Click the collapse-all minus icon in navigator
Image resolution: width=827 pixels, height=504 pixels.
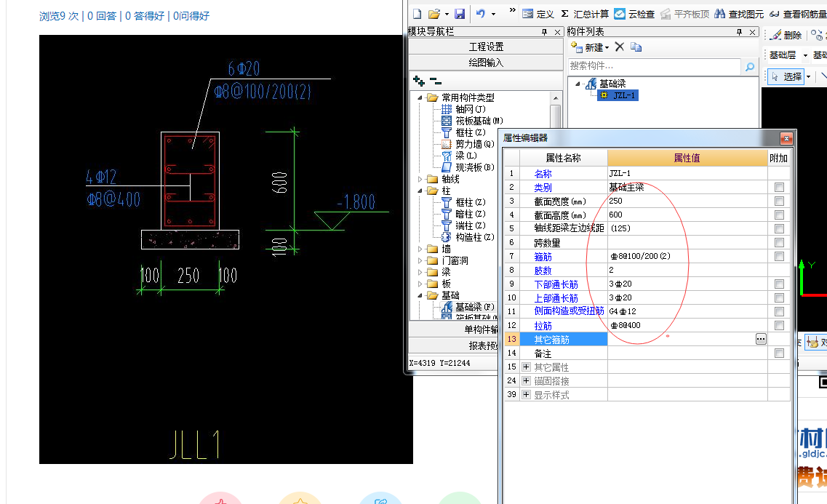point(436,81)
